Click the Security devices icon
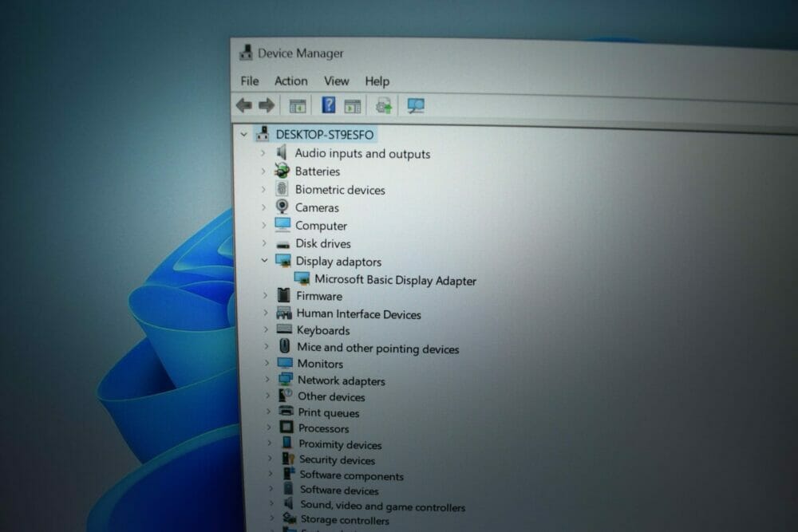 [x=288, y=459]
